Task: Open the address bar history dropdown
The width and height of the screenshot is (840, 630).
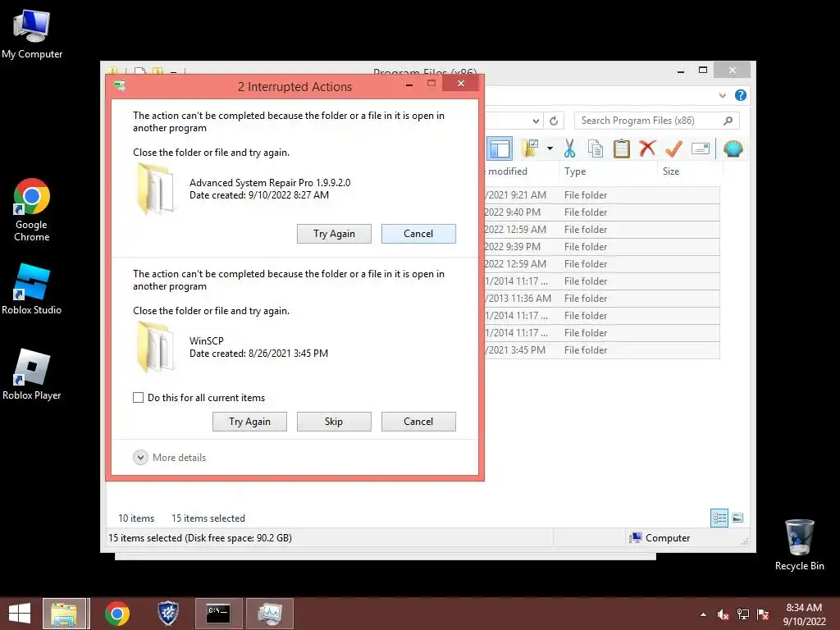Action: (x=536, y=121)
